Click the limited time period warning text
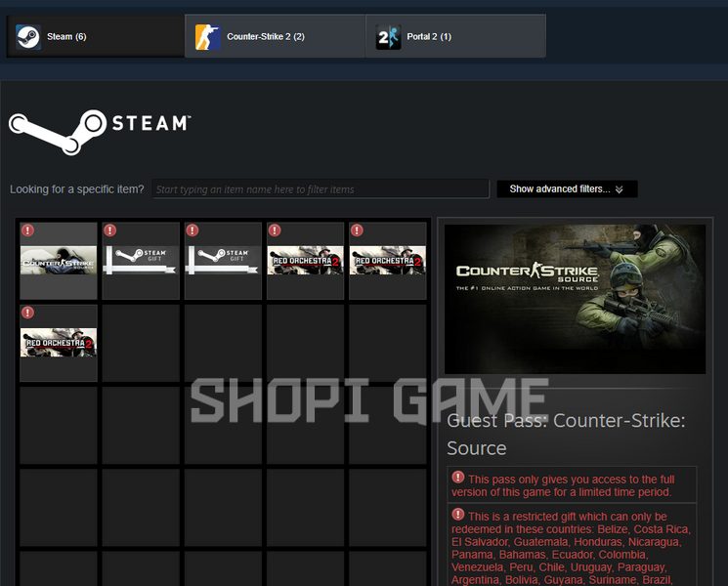The image size is (728, 586). (563, 485)
